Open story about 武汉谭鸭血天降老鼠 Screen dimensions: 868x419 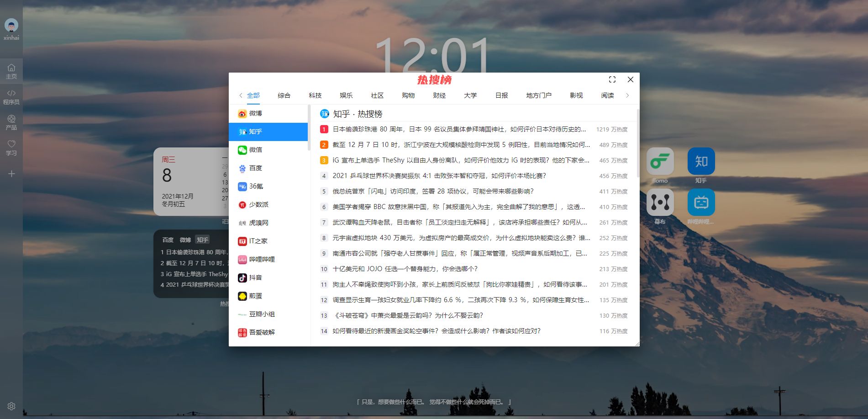(460, 222)
